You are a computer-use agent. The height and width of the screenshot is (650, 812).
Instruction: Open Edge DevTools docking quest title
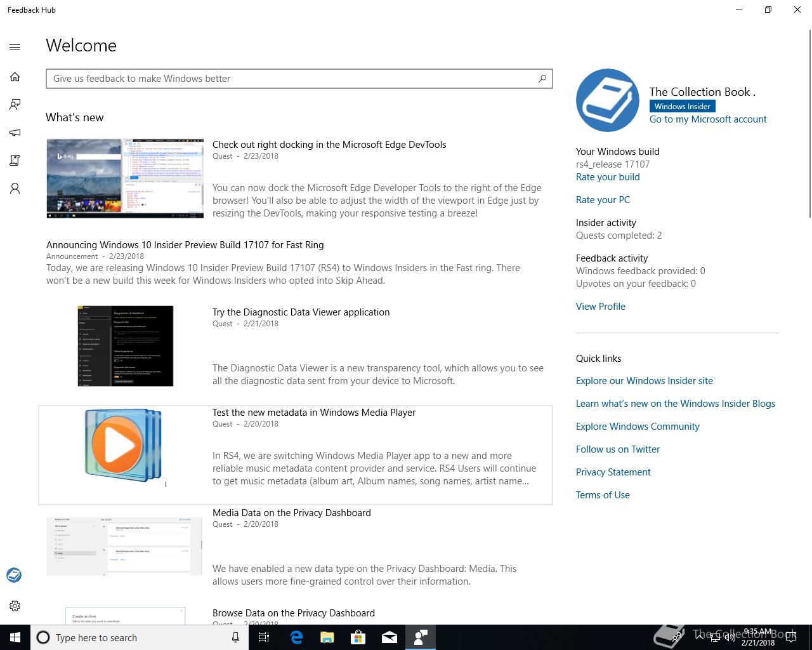[x=329, y=145]
